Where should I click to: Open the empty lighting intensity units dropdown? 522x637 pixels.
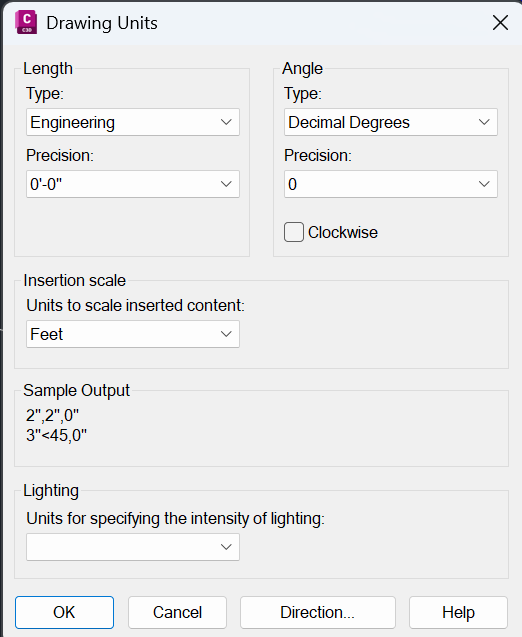click(133, 547)
